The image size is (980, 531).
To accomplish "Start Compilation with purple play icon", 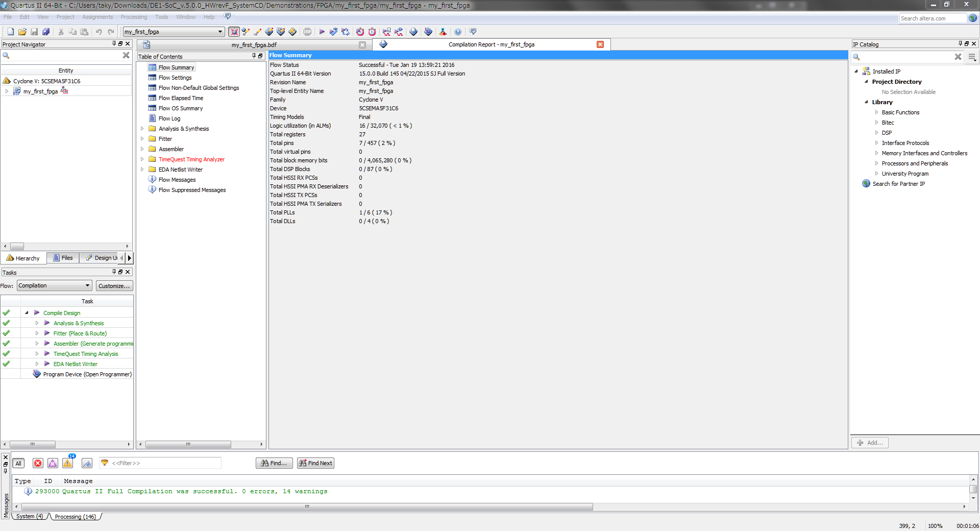I will (x=322, y=32).
